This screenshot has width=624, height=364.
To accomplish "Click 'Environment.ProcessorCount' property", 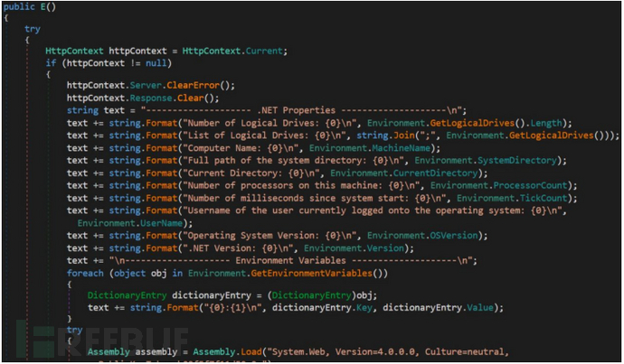I will pos(498,185).
